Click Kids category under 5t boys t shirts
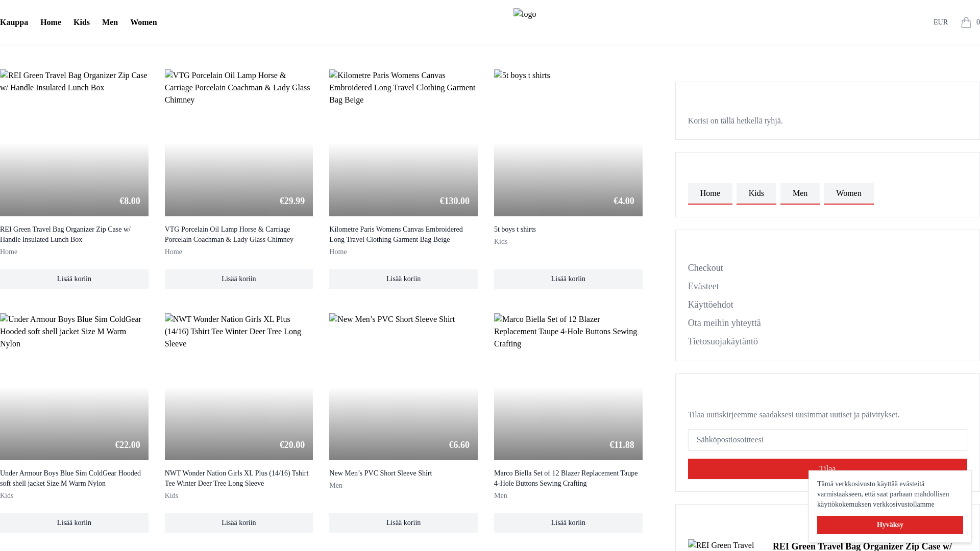The height and width of the screenshot is (551, 980). (501, 242)
